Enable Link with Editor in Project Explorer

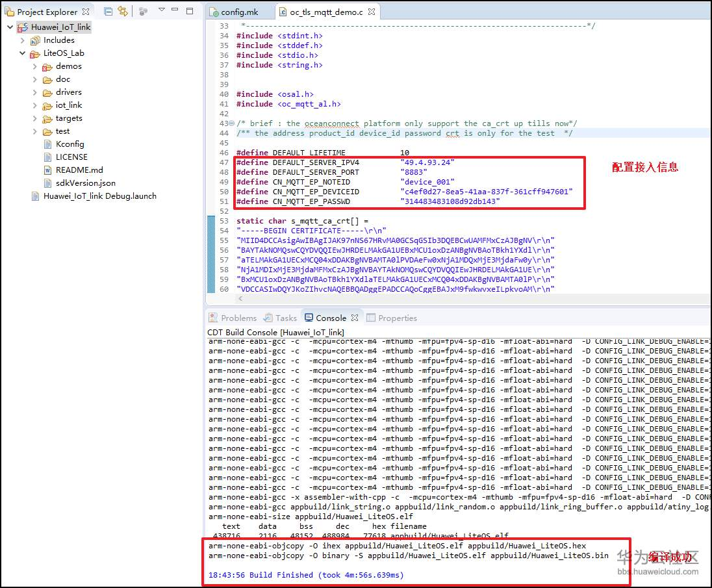point(122,11)
